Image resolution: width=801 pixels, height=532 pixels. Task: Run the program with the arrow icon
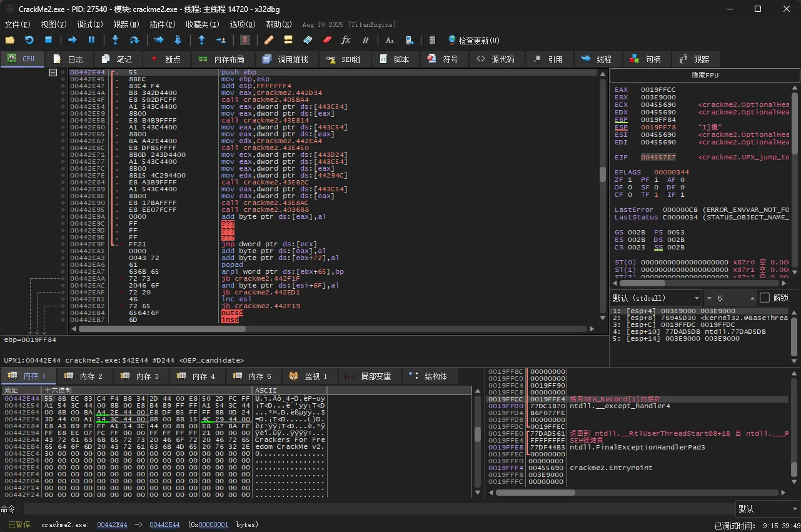point(73,40)
